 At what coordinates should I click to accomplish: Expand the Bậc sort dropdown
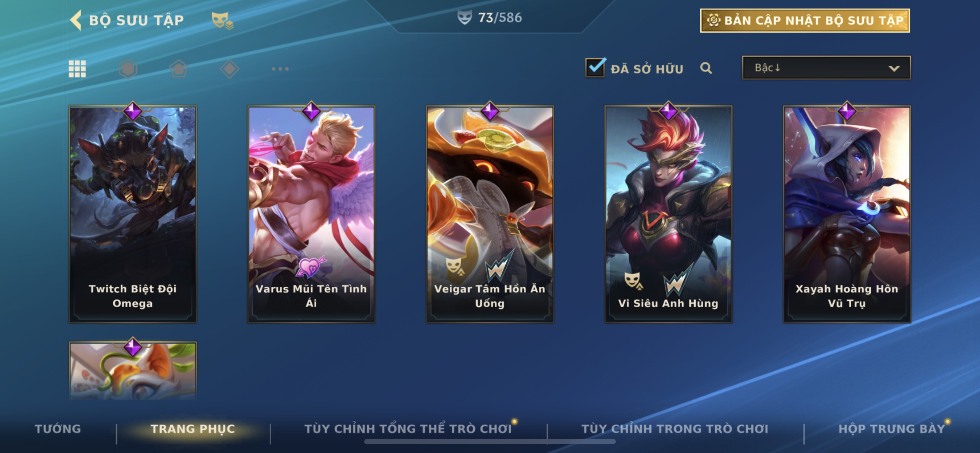pos(826,68)
